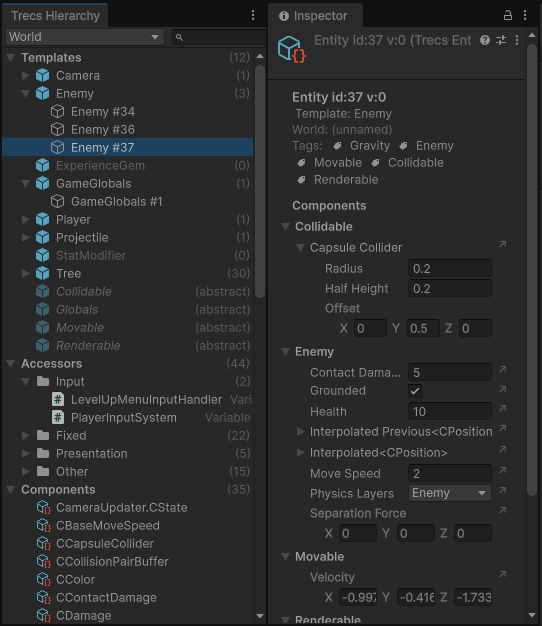Expand the Tree template
This screenshot has width=542, height=626.
[26, 273]
